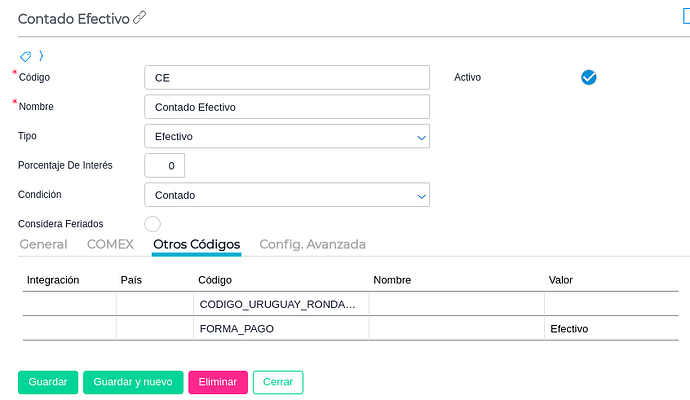The image size is (690, 400).
Task: Click the link icon beside Contado Efectivo title
Action: (x=140, y=18)
